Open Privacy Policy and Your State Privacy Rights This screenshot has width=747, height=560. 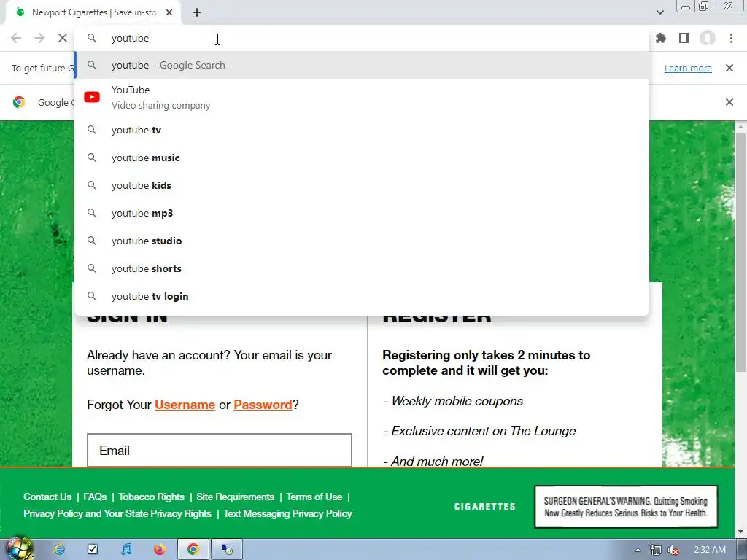pos(117,513)
